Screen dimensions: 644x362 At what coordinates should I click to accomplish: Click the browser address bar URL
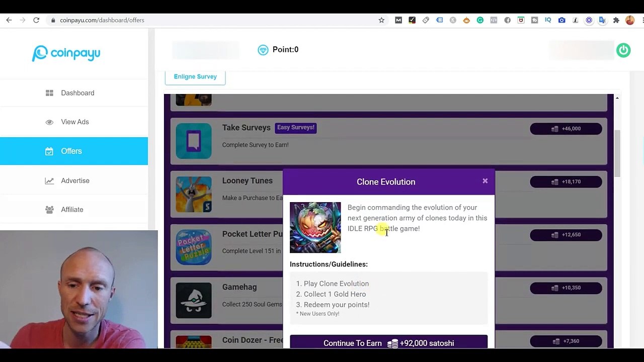tap(102, 20)
